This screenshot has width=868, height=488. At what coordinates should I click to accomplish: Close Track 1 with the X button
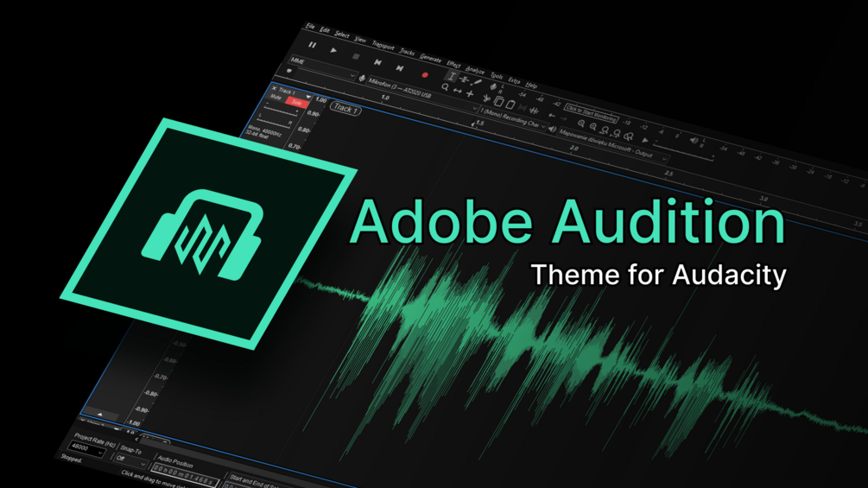coord(274,88)
